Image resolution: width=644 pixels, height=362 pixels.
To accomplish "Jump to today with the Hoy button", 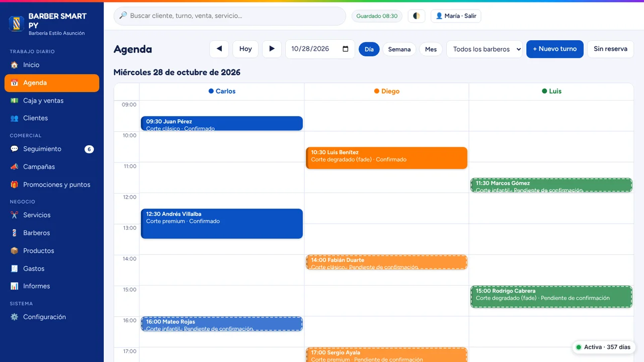I will pos(246,49).
